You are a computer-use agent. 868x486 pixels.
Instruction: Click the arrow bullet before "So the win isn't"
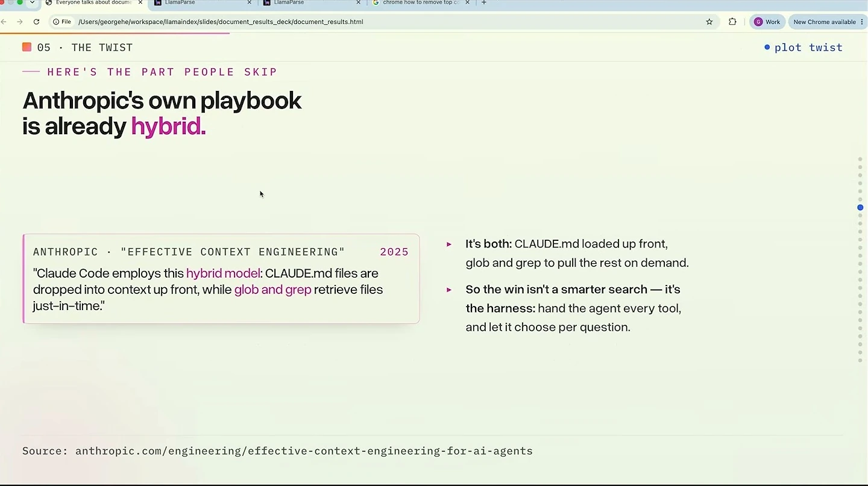coord(449,290)
